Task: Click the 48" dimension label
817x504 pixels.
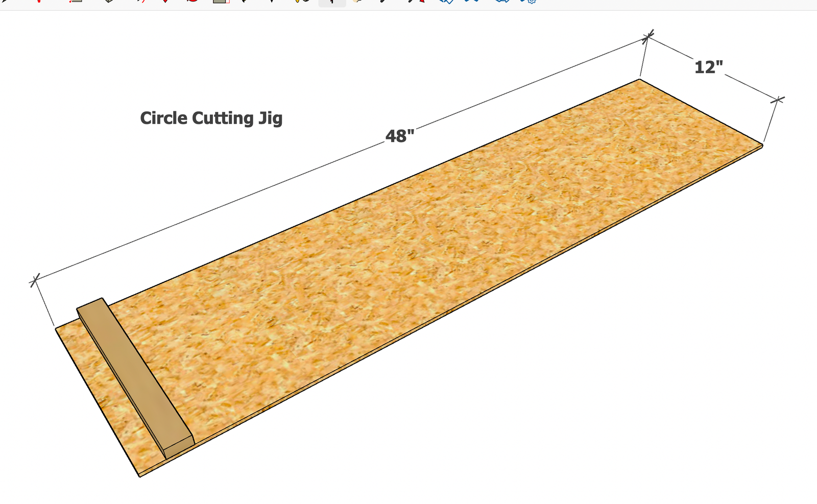Action: coord(400,136)
